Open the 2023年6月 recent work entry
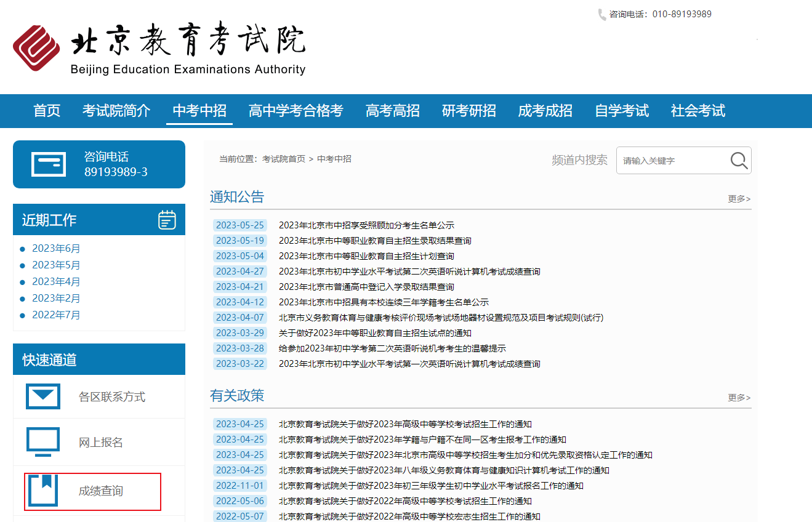Image resolution: width=812 pixels, height=522 pixels. click(x=56, y=249)
